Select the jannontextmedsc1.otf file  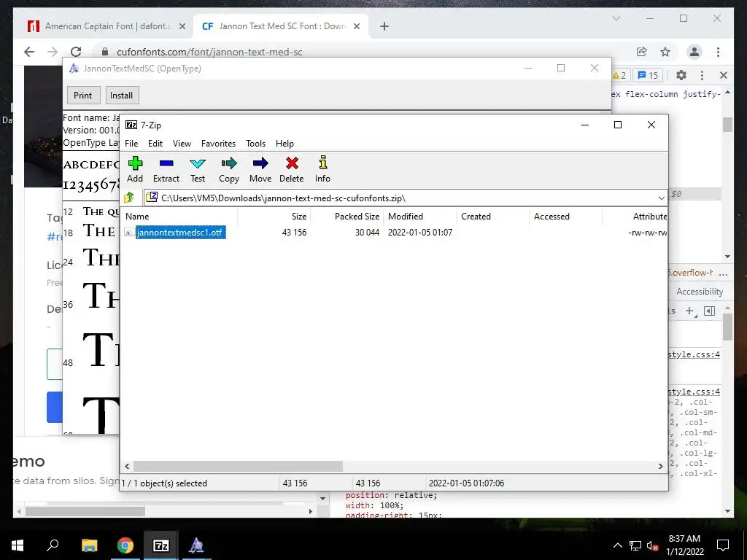[x=179, y=233]
